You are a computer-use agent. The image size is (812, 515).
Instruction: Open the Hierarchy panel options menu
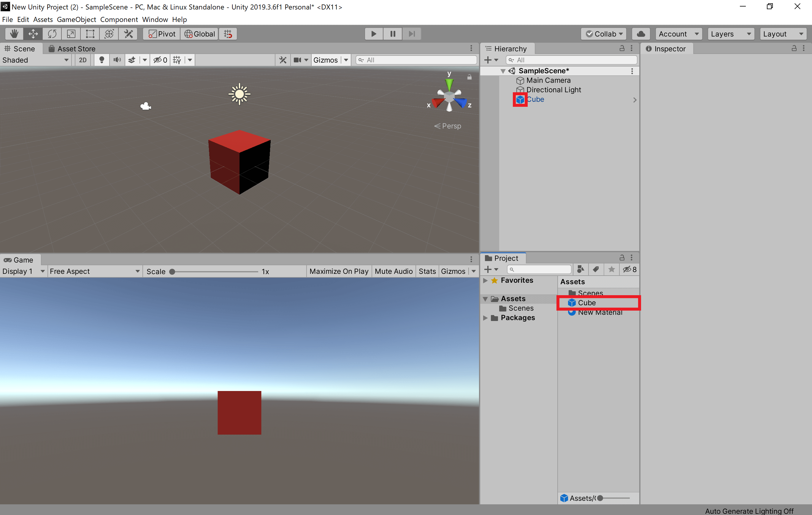[632, 48]
